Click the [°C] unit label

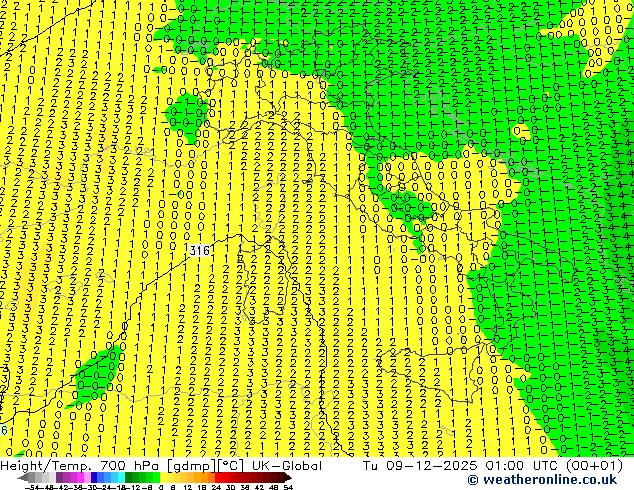(x=231, y=466)
